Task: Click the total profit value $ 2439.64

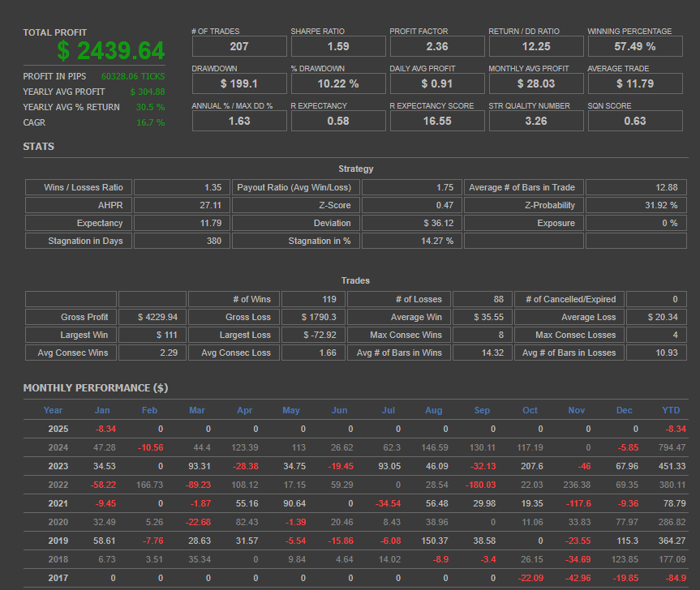Action: pos(111,50)
